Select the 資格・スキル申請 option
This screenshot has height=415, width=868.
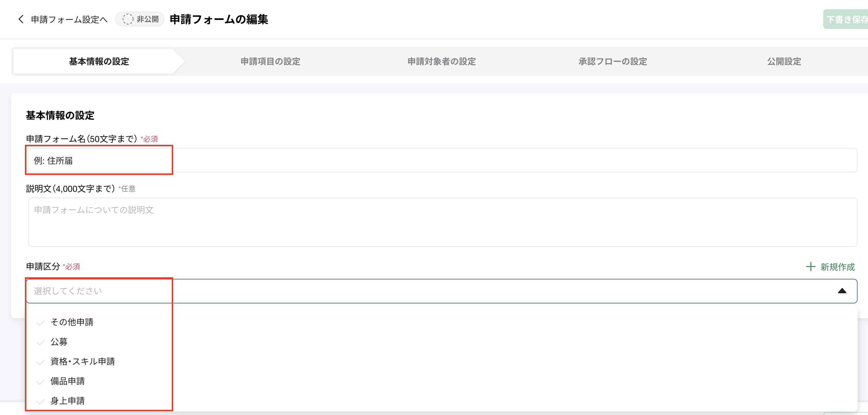tap(82, 362)
